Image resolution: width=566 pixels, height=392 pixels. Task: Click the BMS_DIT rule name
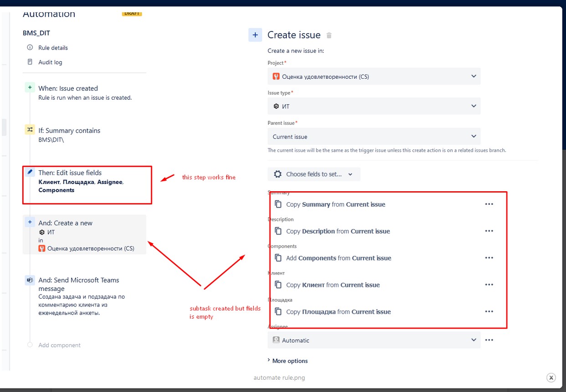tap(36, 33)
